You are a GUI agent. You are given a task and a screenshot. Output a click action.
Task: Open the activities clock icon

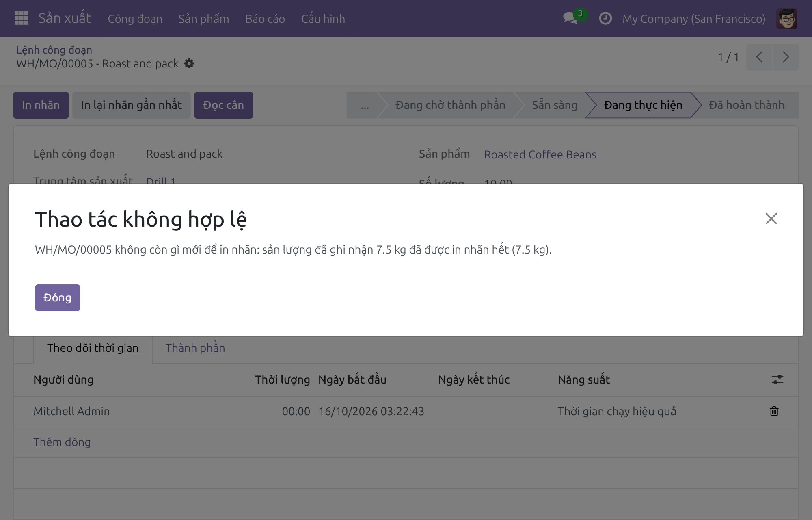point(605,18)
